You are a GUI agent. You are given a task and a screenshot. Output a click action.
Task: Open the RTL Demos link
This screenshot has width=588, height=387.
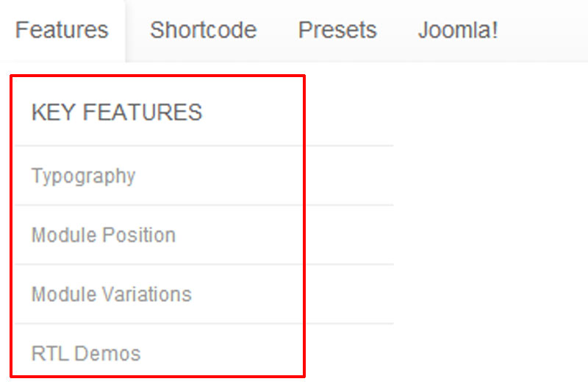[x=85, y=353]
